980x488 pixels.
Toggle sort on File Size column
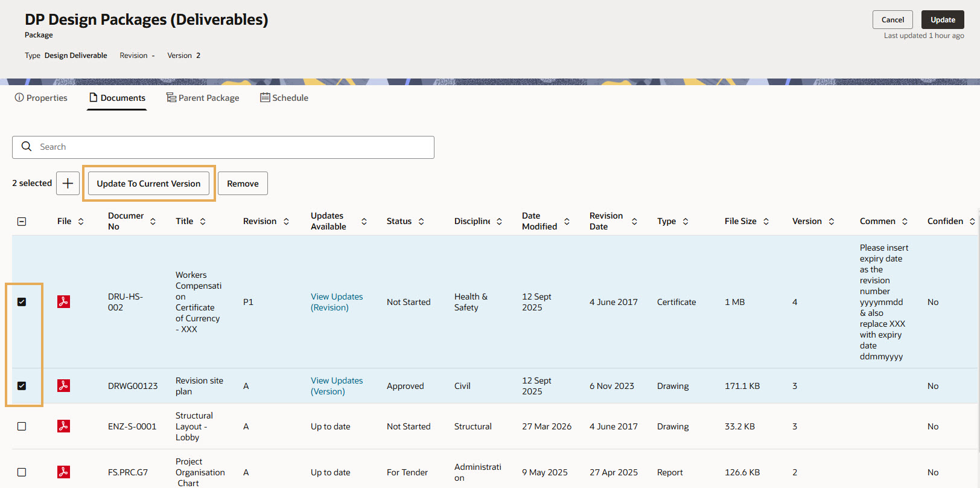[766, 222]
